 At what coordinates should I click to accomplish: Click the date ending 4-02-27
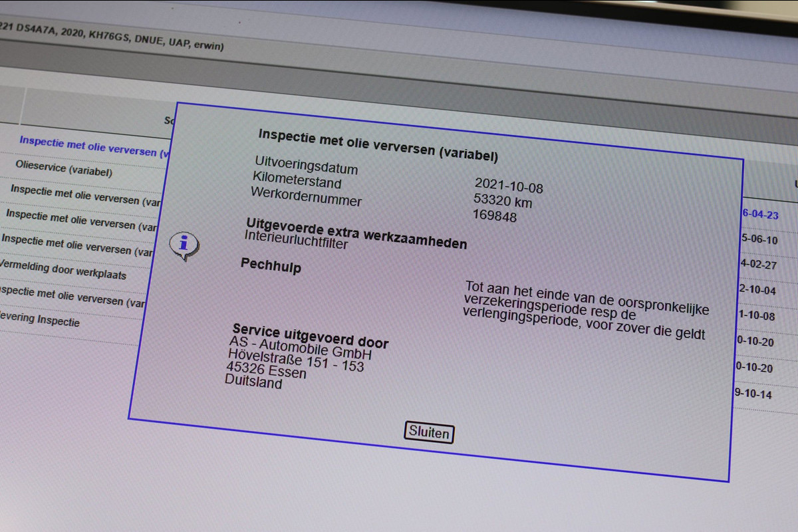[758, 264]
